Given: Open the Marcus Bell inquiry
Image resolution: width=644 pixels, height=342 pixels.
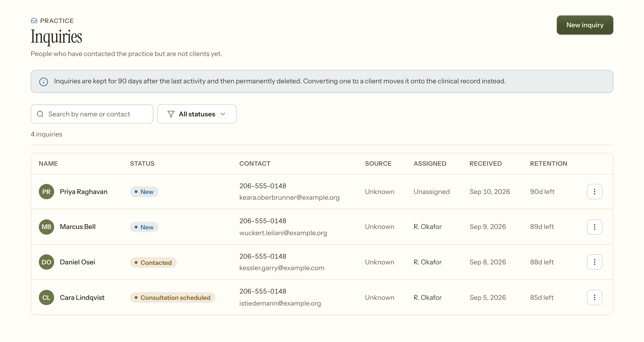Looking at the screenshot, I should (x=77, y=227).
